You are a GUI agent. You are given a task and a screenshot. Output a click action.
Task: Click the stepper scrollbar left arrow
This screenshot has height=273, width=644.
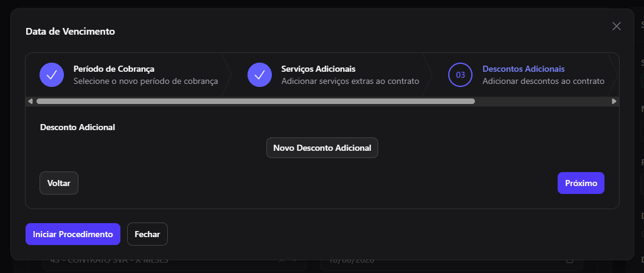[x=30, y=102]
